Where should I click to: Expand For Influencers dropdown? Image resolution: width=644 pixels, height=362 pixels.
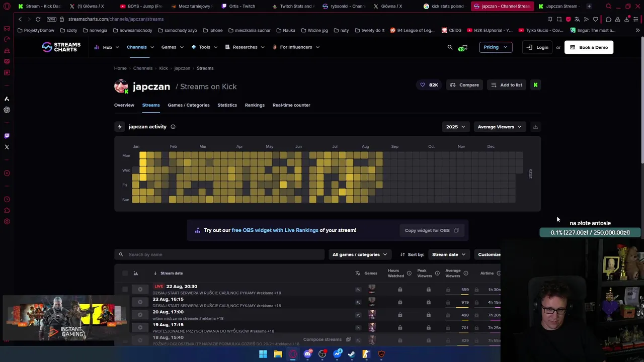(296, 47)
